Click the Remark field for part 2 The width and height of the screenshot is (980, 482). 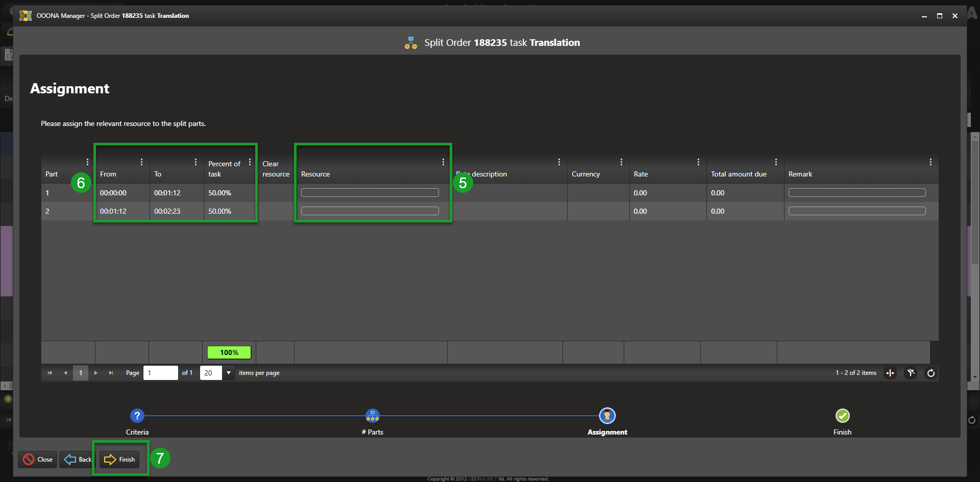(x=856, y=211)
